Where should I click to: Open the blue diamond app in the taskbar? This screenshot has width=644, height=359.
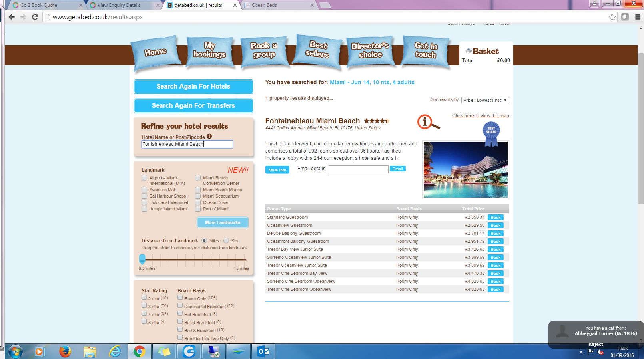239,351
